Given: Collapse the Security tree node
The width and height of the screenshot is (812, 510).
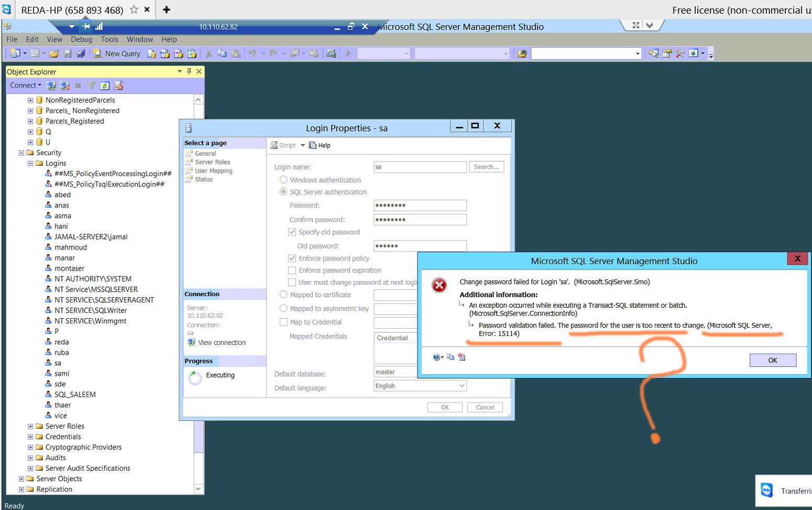Looking at the screenshot, I should [x=21, y=153].
